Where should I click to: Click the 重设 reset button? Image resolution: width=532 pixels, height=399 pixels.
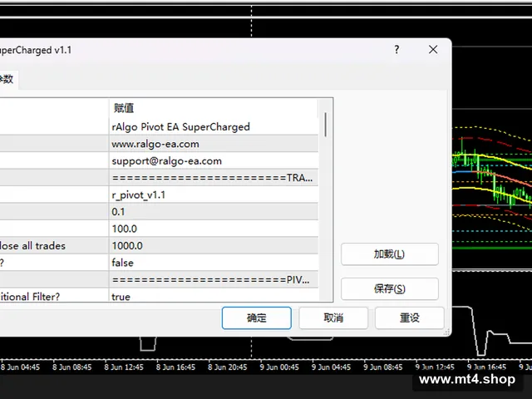click(410, 318)
